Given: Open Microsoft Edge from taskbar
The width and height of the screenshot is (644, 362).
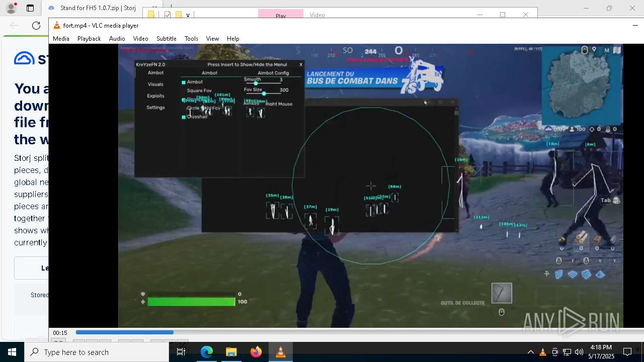Looking at the screenshot, I should click(x=207, y=352).
